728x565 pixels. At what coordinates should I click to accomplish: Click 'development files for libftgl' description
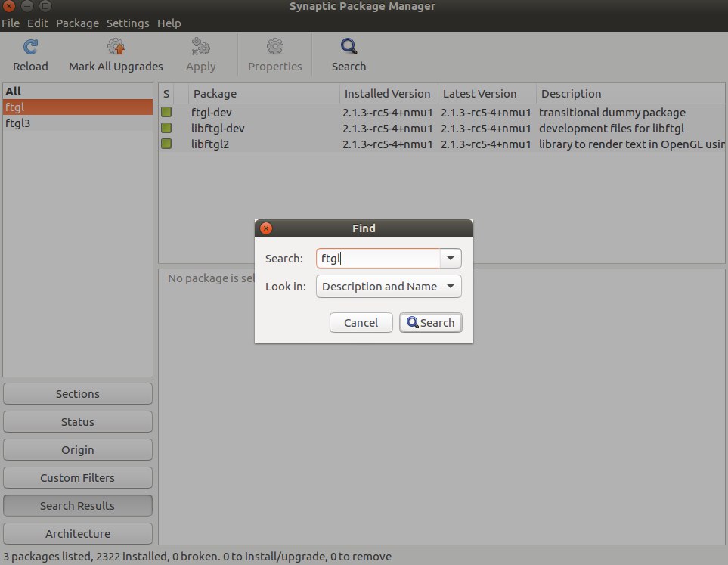click(x=612, y=129)
